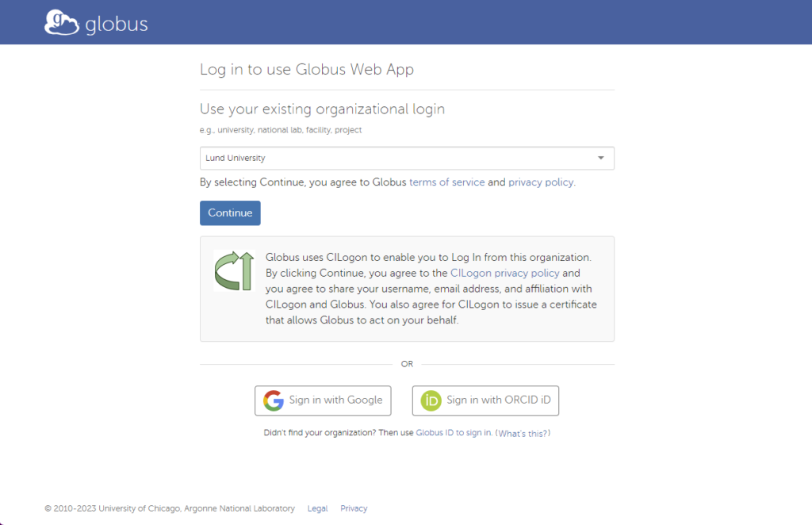Click the 'Log in to use Globus Web App' heading
812x525 pixels.
coord(307,69)
